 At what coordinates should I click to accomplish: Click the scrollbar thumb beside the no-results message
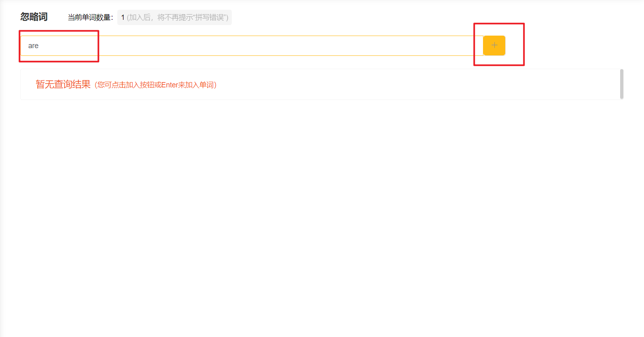[622, 84]
